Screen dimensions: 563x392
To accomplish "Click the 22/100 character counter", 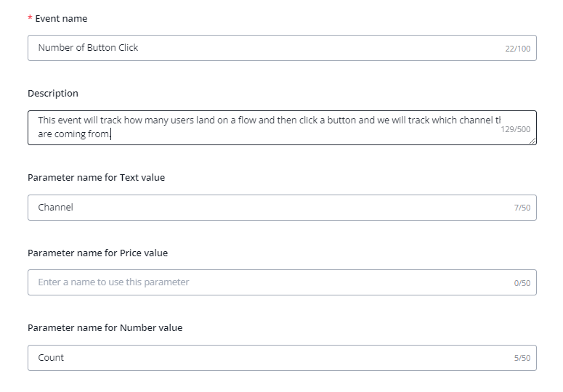I will pyautogui.click(x=517, y=49).
